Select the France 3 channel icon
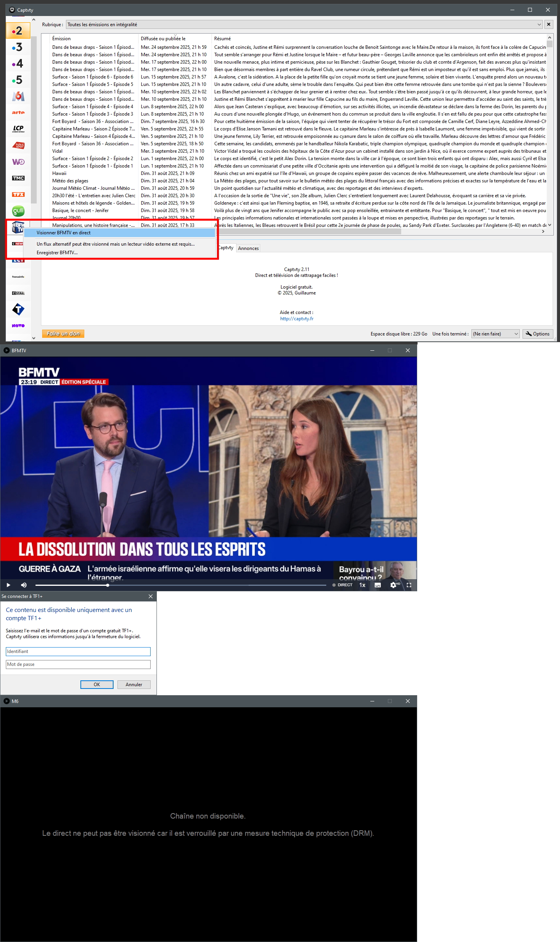The height and width of the screenshot is (942, 560). pyautogui.click(x=18, y=47)
